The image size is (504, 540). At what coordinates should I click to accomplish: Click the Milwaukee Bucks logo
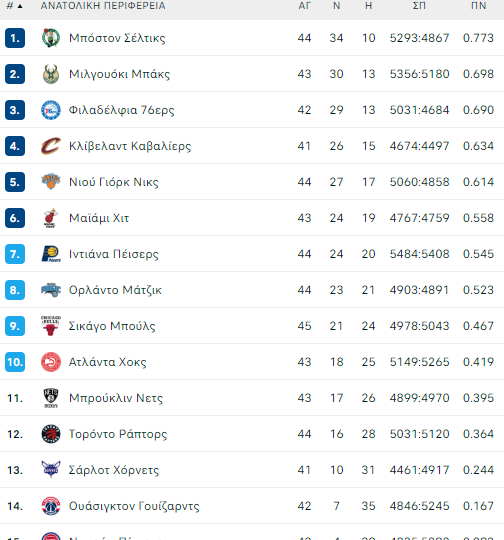(51, 74)
